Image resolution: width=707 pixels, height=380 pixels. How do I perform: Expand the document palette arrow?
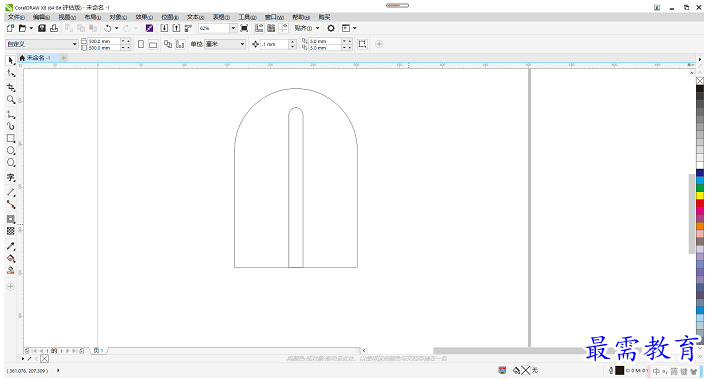pyautogui.click(x=23, y=359)
